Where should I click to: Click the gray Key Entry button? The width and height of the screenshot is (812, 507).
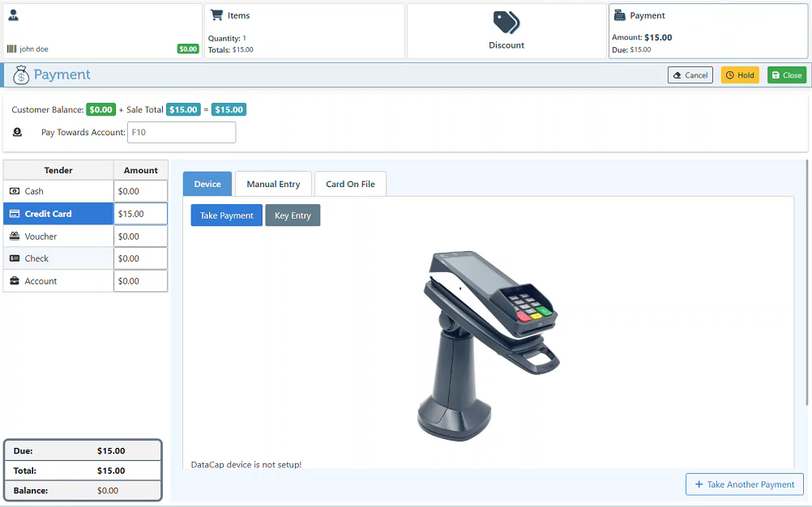[x=293, y=215]
